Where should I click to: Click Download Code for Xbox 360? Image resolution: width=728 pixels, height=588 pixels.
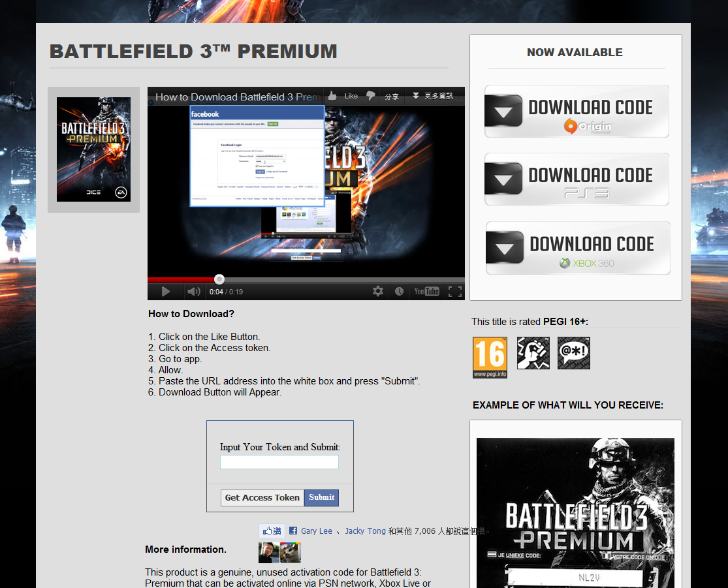point(578,248)
